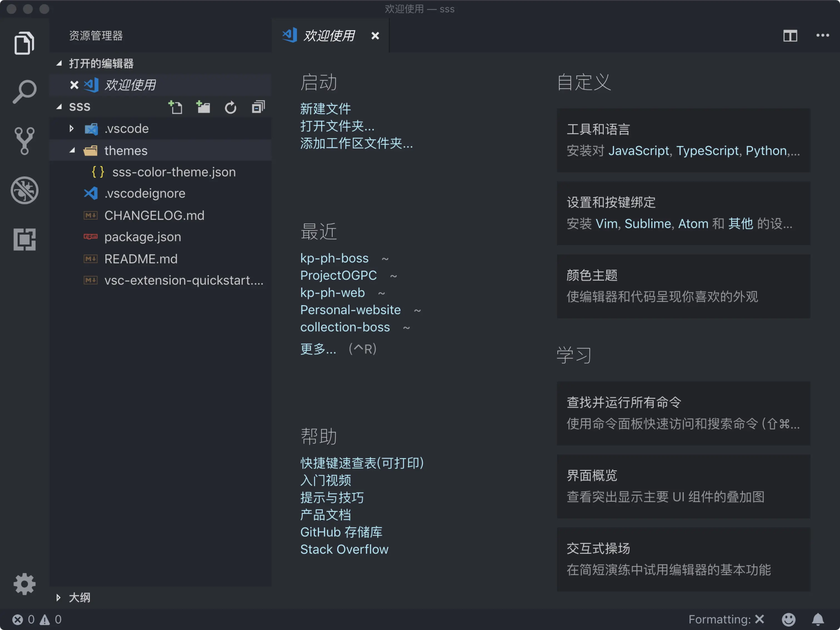Open the Debug view icon

(24, 190)
